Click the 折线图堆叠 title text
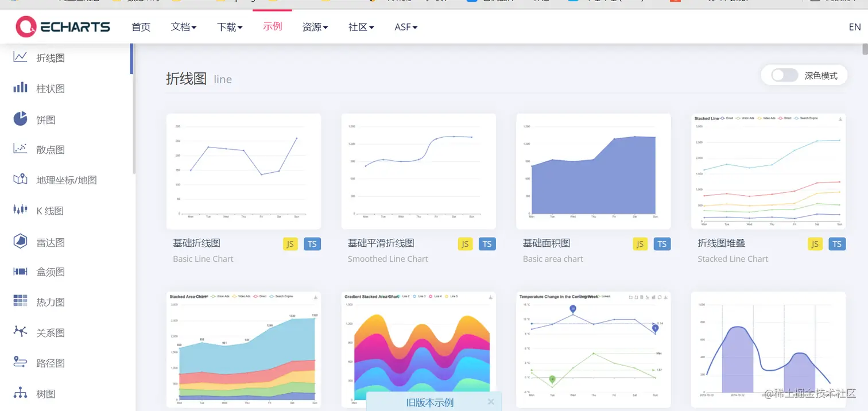 point(722,243)
